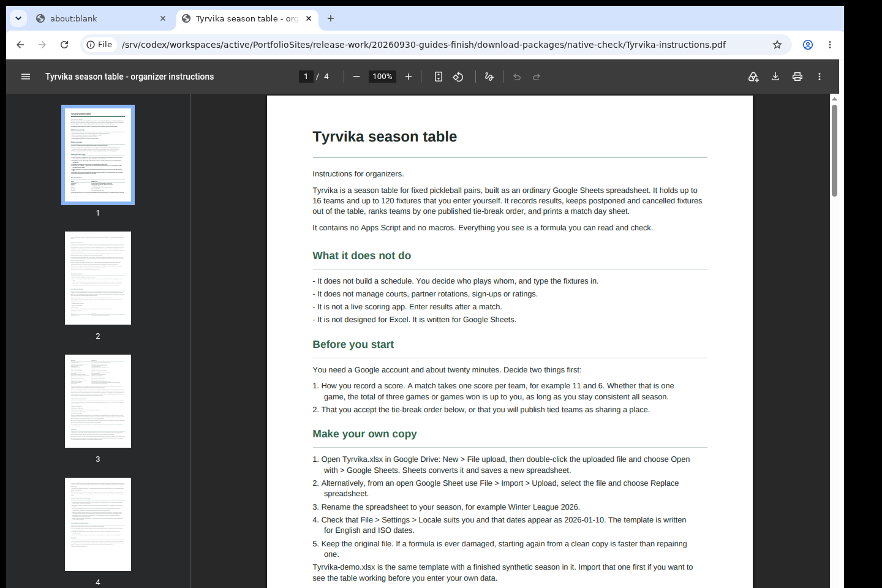This screenshot has height=588, width=882.
Task: Go back to previous page in browser
Action: (20, 45)
